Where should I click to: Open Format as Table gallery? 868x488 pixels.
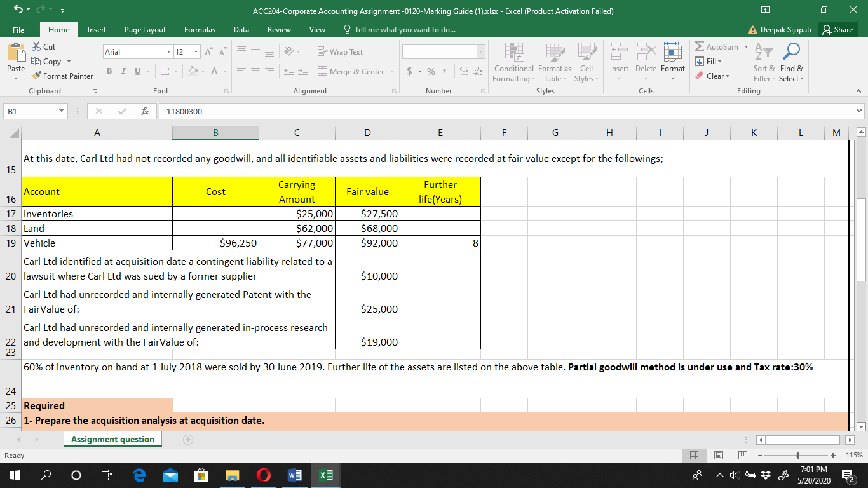click(x=554, y=63)
